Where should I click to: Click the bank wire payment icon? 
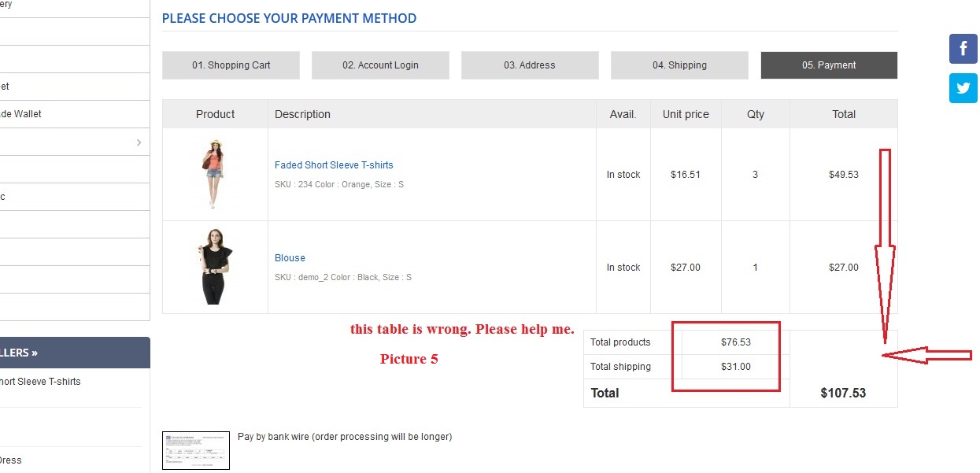195,450
